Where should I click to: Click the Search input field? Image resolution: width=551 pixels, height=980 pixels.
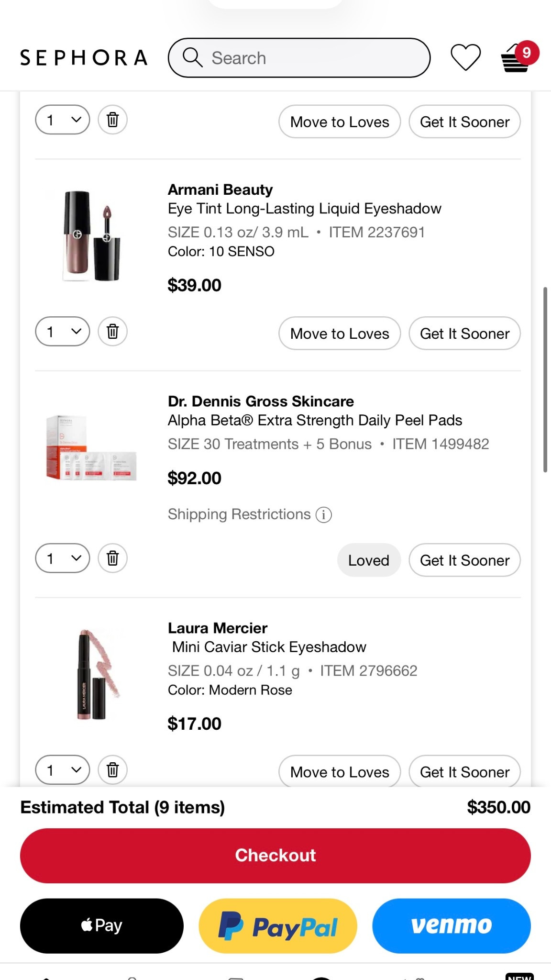point(316,58)
